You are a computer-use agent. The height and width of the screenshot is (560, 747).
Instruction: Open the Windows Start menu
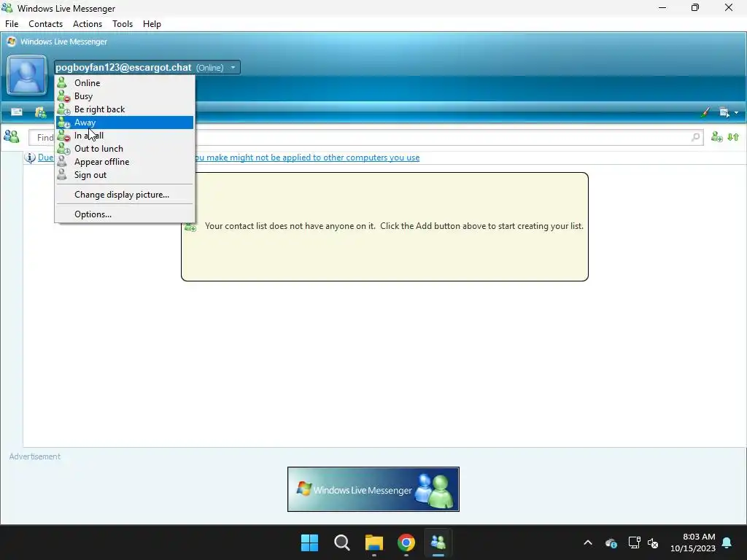click(x=309, y=542)
